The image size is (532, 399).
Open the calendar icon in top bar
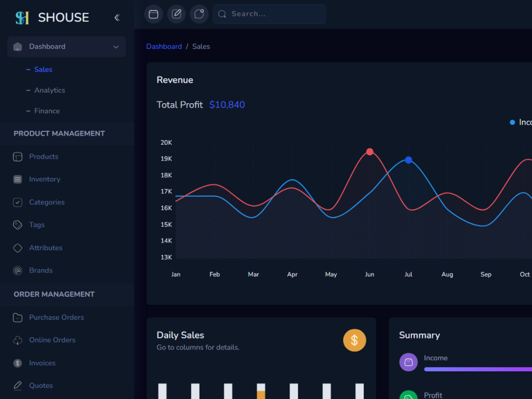pyautogui.click(x=153, y=14)
